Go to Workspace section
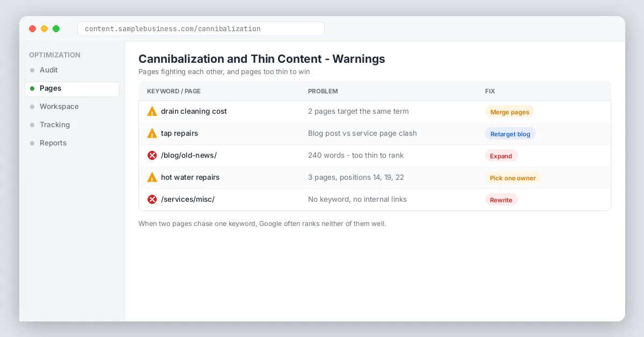 click(x=72, y=107)
